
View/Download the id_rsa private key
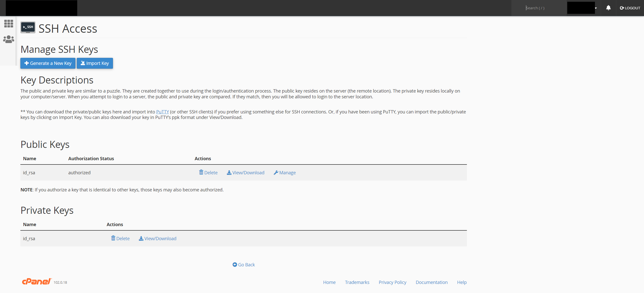[158, 238]
